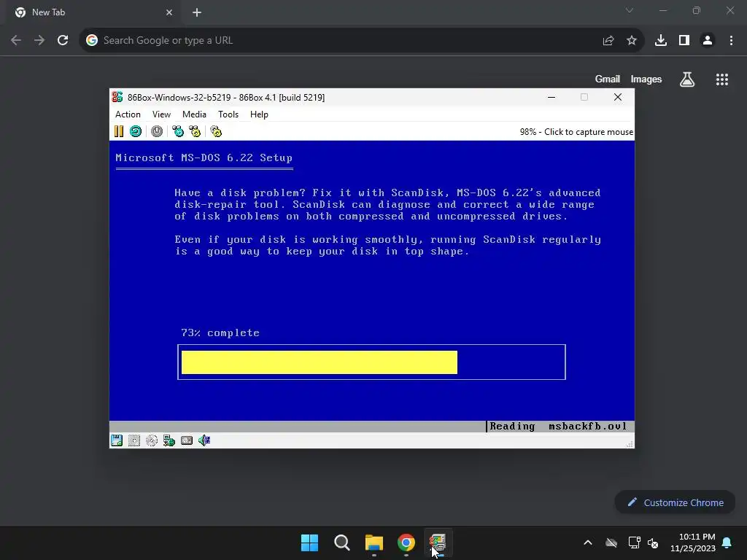Click the 86Box window resize grip
Viewport: 747px width, 560px height.
point(630,444)
